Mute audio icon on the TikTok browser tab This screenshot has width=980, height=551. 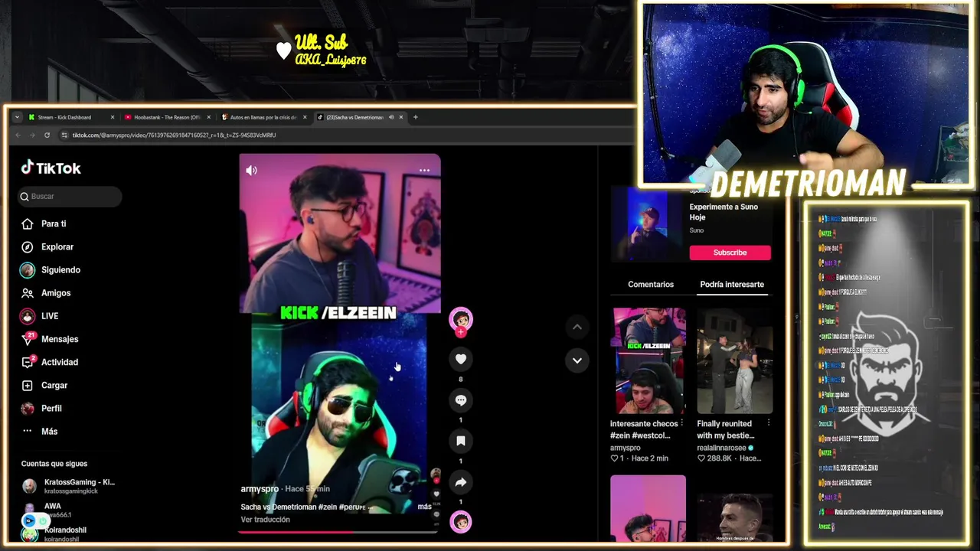(x=390, y=117)
